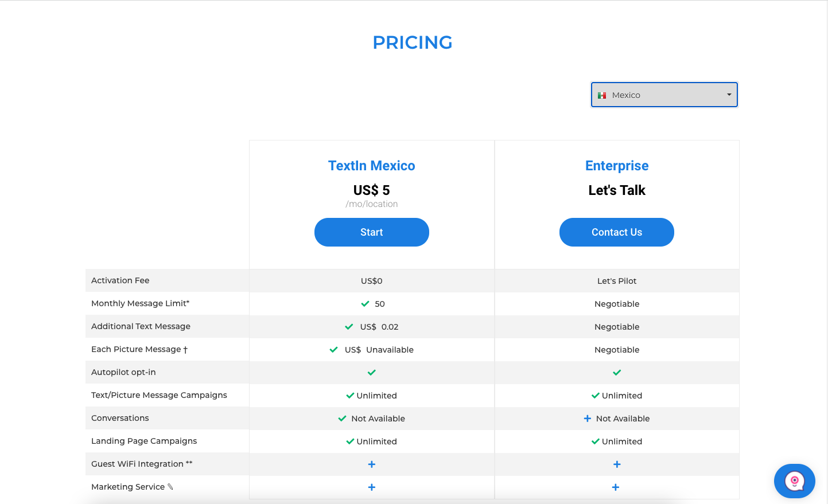The image size is (828, 504).
Task: Click the Landing Page Campaigns label
Action: tap(144, 441)
